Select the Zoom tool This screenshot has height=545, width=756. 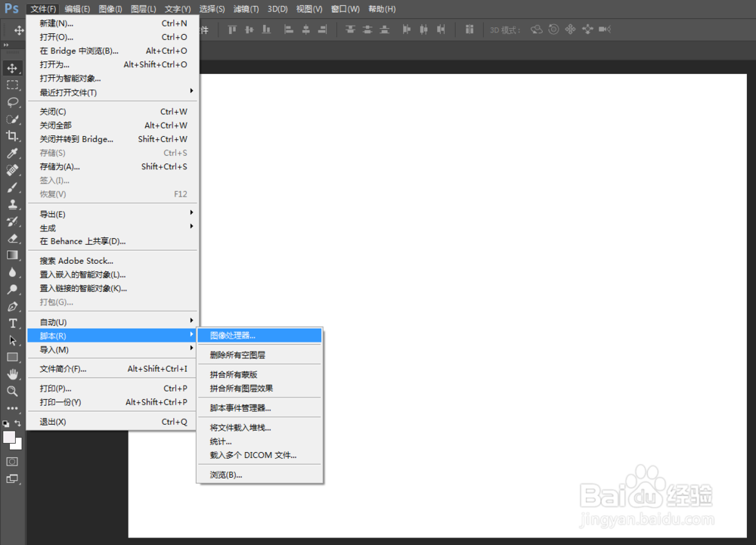click(13, 391)
